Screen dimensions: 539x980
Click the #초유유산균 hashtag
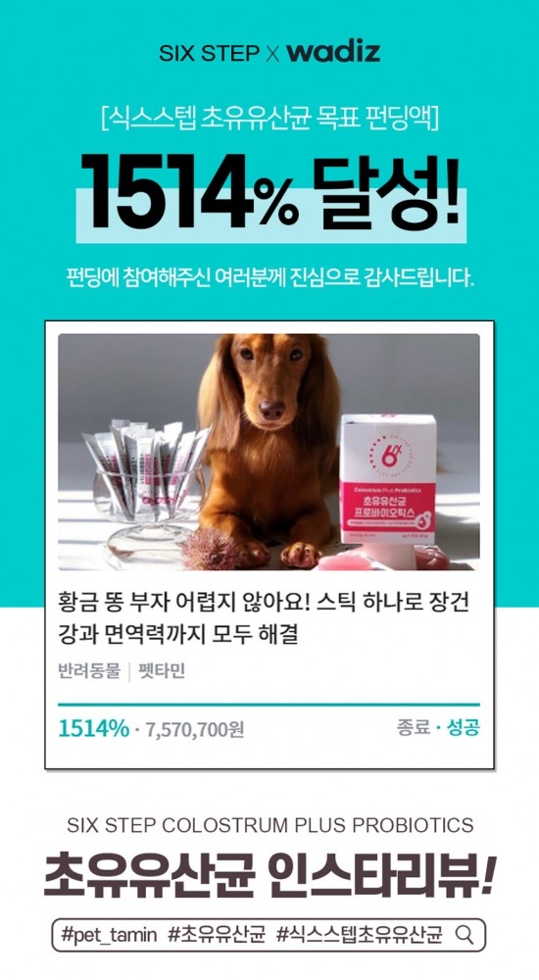(217, 935)
